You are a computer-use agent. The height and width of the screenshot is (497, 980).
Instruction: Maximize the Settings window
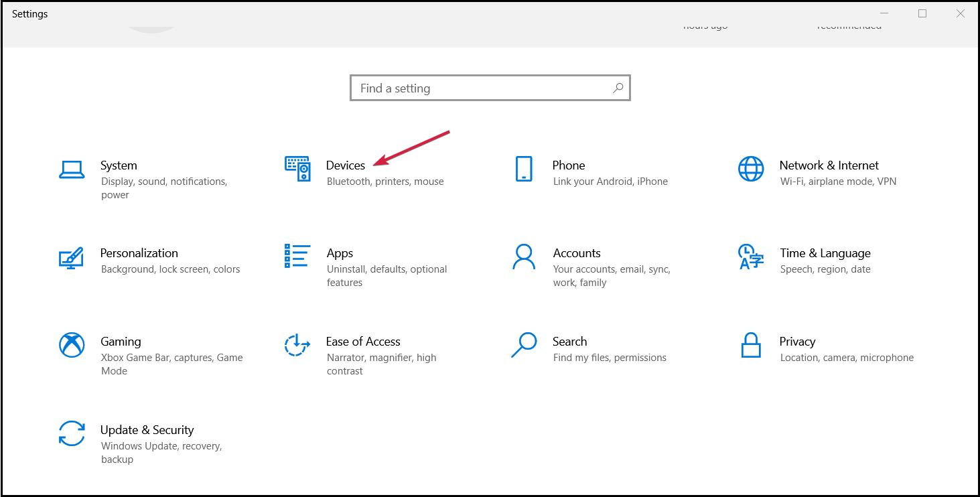[x=922, y=13]
